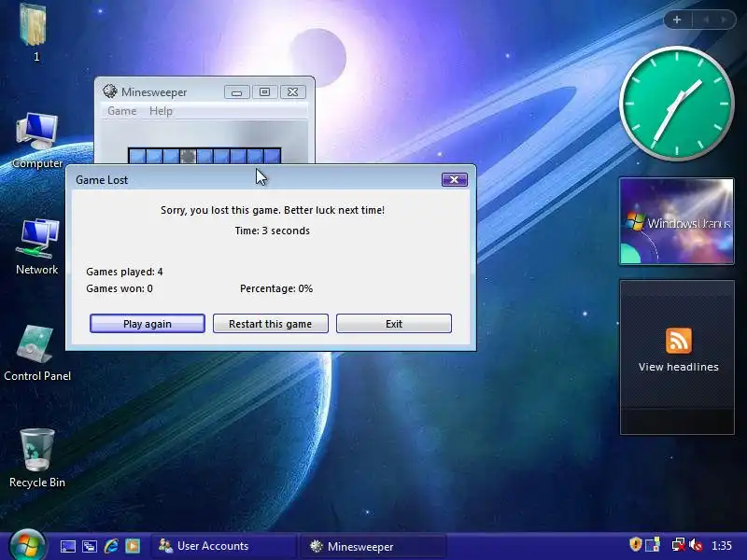The width and height of the screenshot is (747, 560).
Task: Click the orange RSS feed icon
Action: click(679, 341)
